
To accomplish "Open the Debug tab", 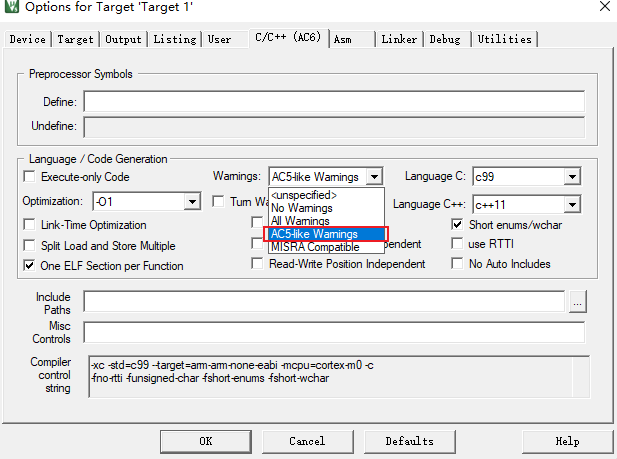I will coord(445,39).
